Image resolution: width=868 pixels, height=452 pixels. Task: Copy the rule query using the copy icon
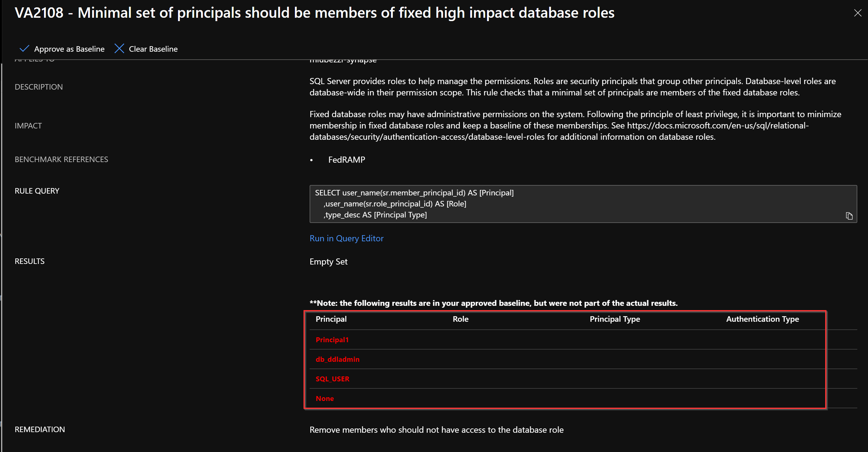click(849, 216)
